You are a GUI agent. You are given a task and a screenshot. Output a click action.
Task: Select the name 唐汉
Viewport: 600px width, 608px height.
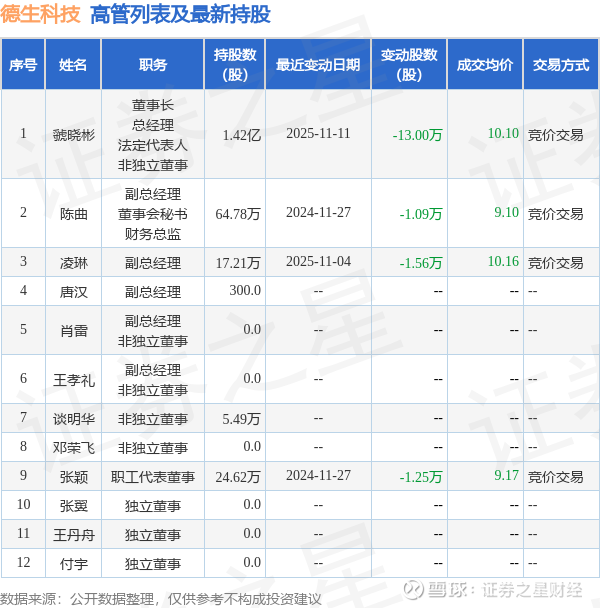click(x=73, y=292)
